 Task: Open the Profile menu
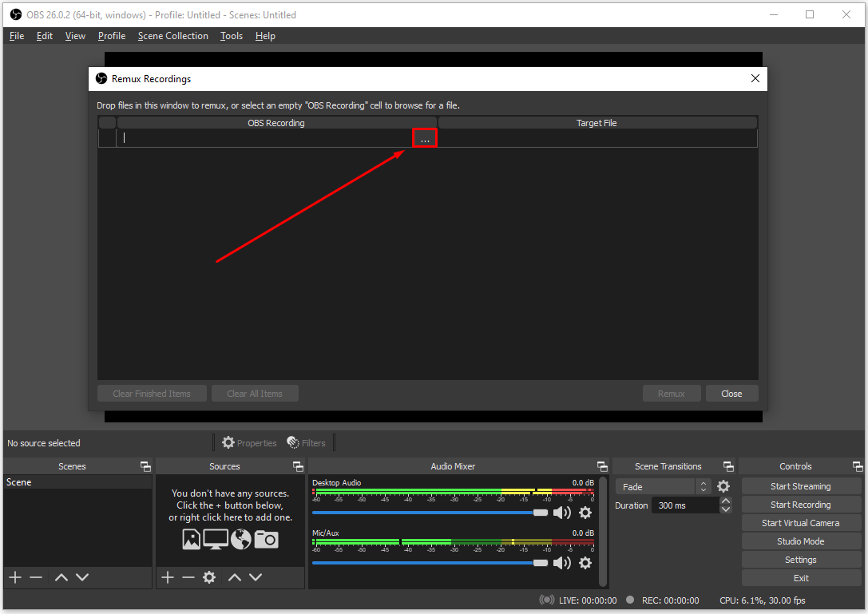tap(112, 36)
